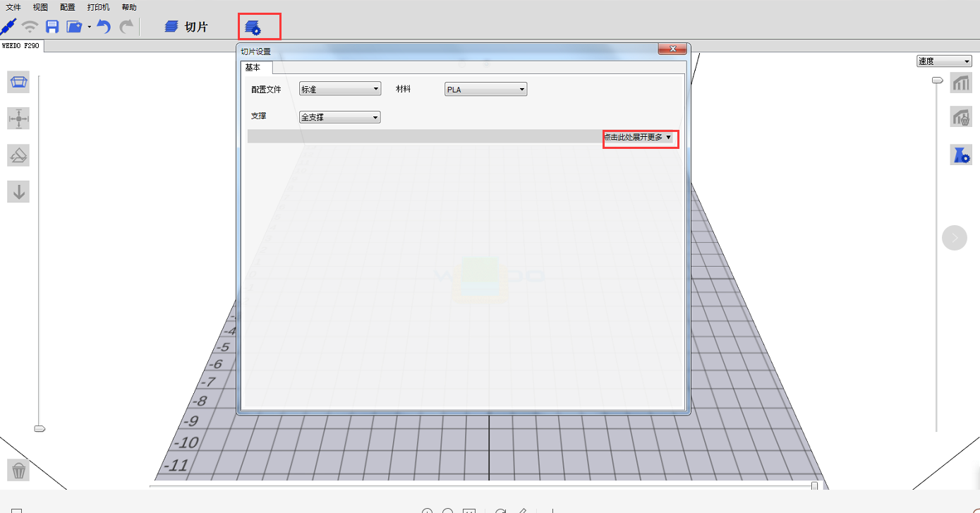Save the project with the floppy disk icon
The height and width of the screenshot is (513, 980).
(x=52, y=27)
